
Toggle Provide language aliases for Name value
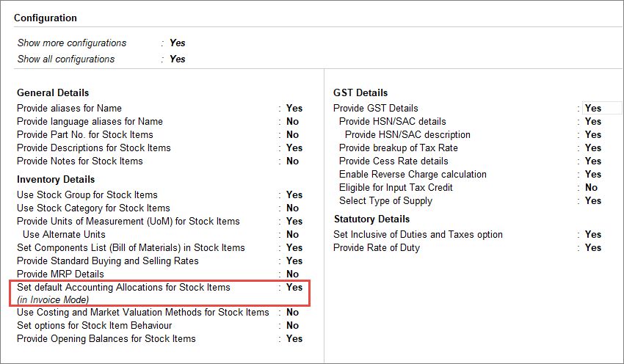point(292,121)
